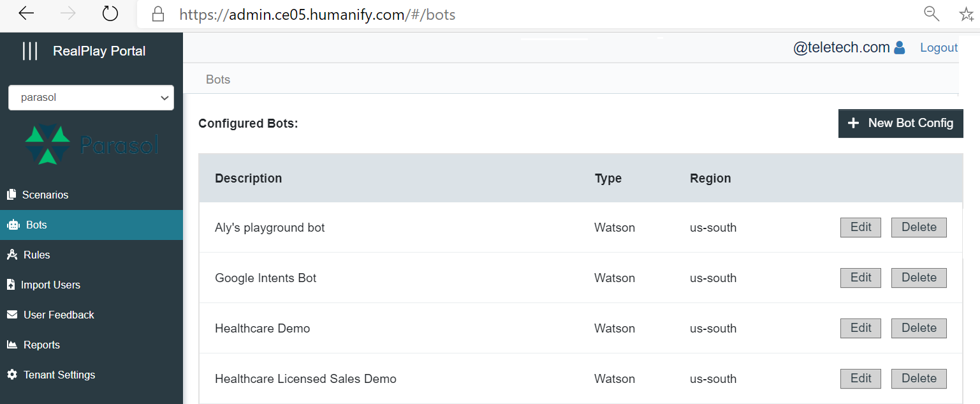
Task: Select Healthcare Licensed Sales Demo description
Action: 305,379
